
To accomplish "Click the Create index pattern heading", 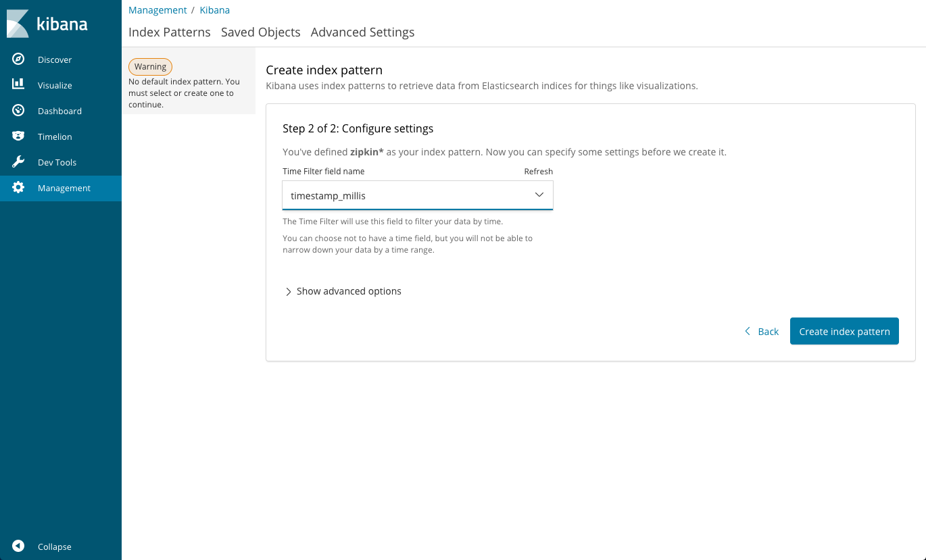I will (x=324, y=70).
